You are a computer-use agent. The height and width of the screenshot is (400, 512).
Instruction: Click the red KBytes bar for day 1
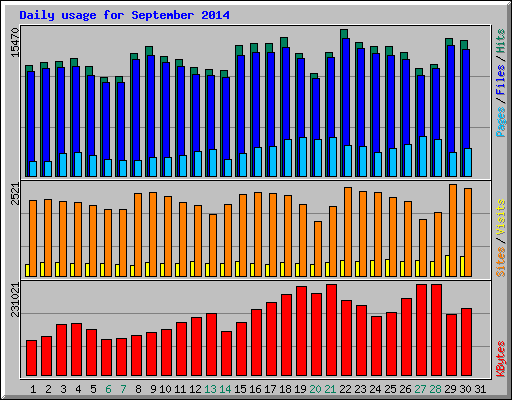31,358
